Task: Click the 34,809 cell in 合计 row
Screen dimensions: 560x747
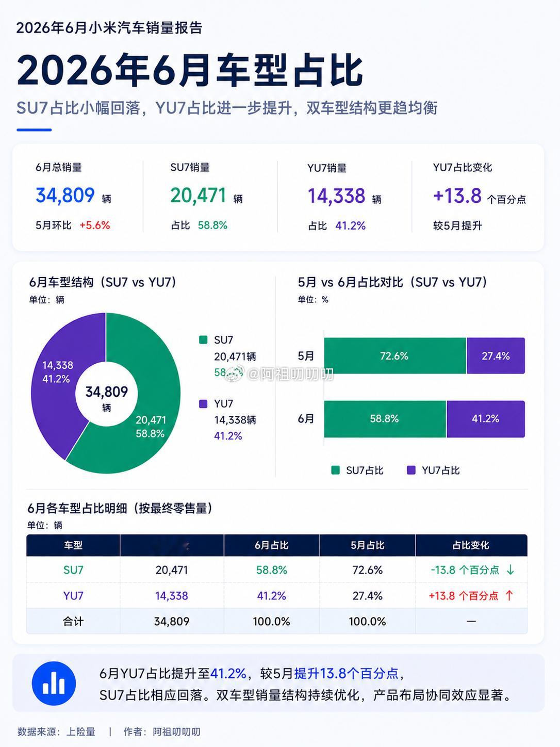Action: point(172,622)
